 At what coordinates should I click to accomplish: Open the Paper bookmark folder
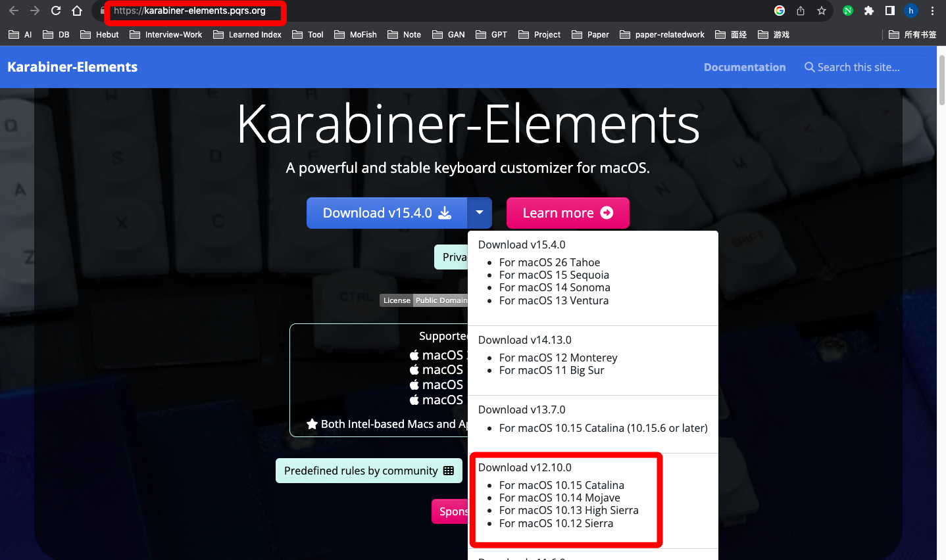point(590,34)
